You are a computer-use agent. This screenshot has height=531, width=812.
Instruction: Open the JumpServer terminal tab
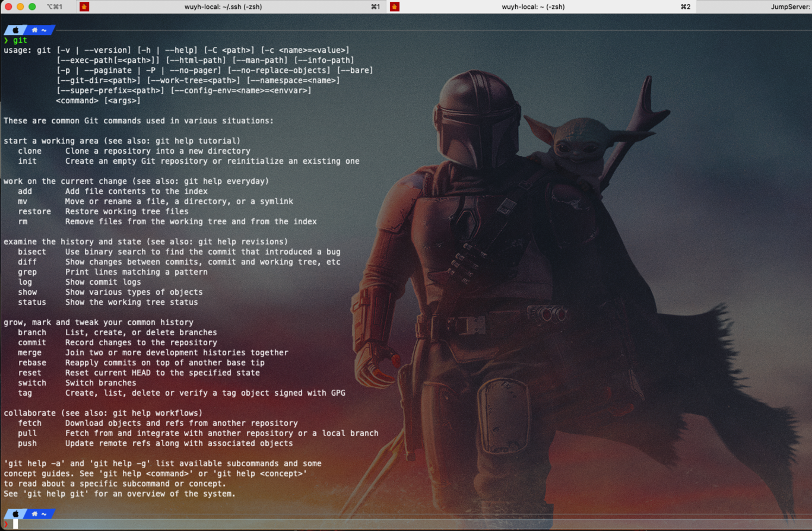pos(754,7)
